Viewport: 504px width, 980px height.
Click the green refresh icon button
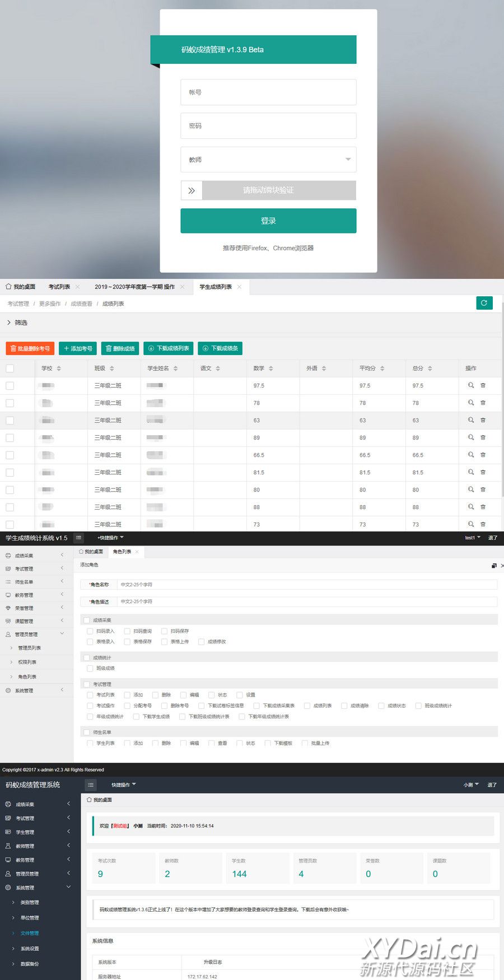click(484, 303)
